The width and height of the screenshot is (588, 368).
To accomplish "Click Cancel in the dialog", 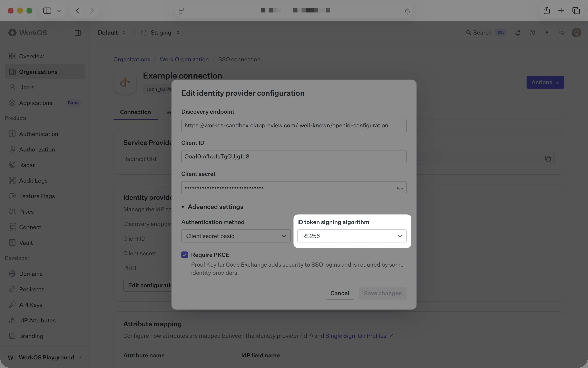I will click(x=340, y=293).
